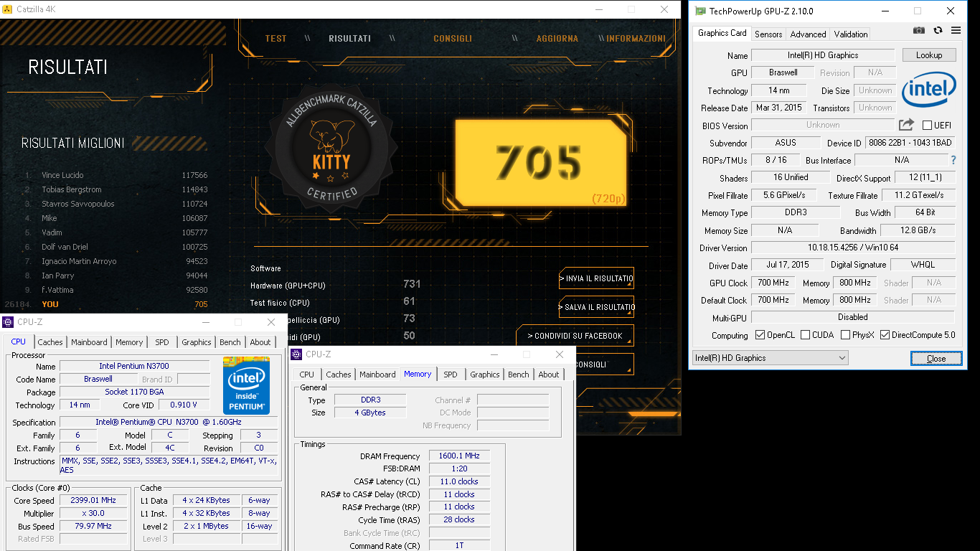Image resolution: width=980 pixels, height=551 pixels.
Task: Open the Validation tab in GPU-Z
Action: (x=851, y=34)
